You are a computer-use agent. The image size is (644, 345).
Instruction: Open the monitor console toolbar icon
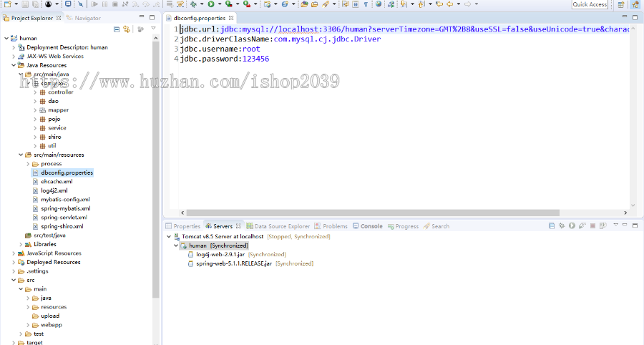(x=68, y=4)
